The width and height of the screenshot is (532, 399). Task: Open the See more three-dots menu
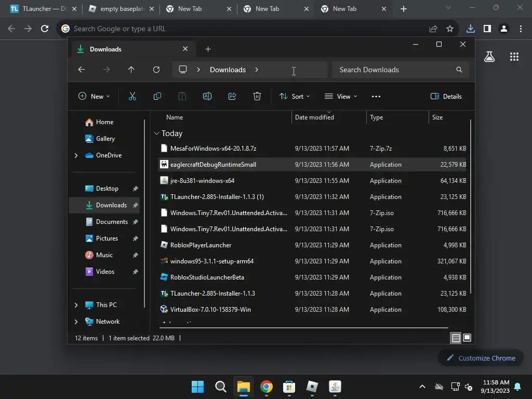click(376, 96)
